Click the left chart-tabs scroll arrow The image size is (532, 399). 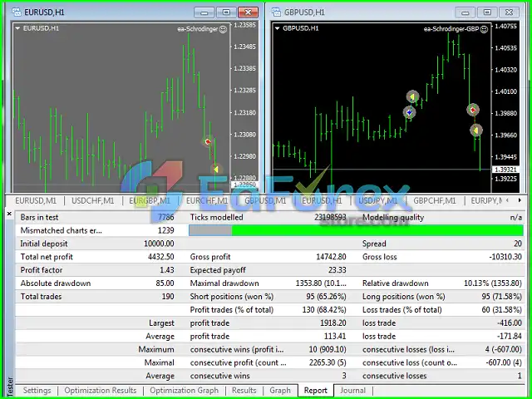(x=508, y=200)
